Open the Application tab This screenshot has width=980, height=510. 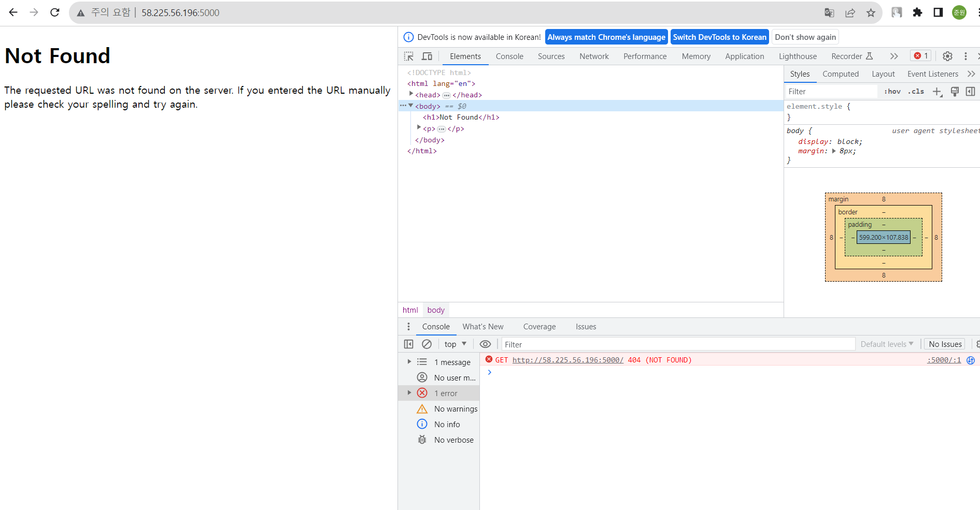point(744,56)
